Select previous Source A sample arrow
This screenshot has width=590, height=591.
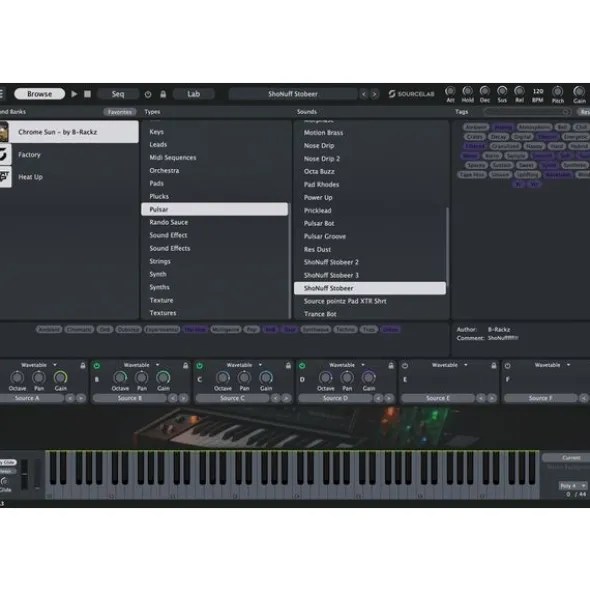(x=70, y=398)
